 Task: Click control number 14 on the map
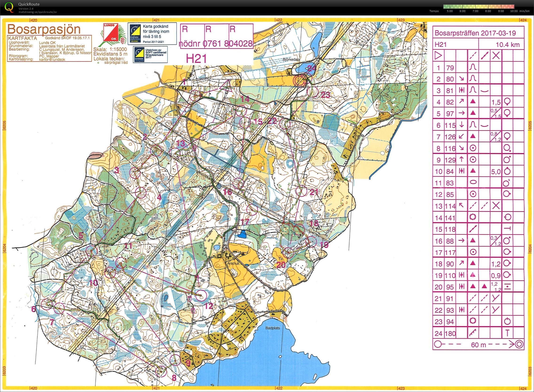point(245,99)
